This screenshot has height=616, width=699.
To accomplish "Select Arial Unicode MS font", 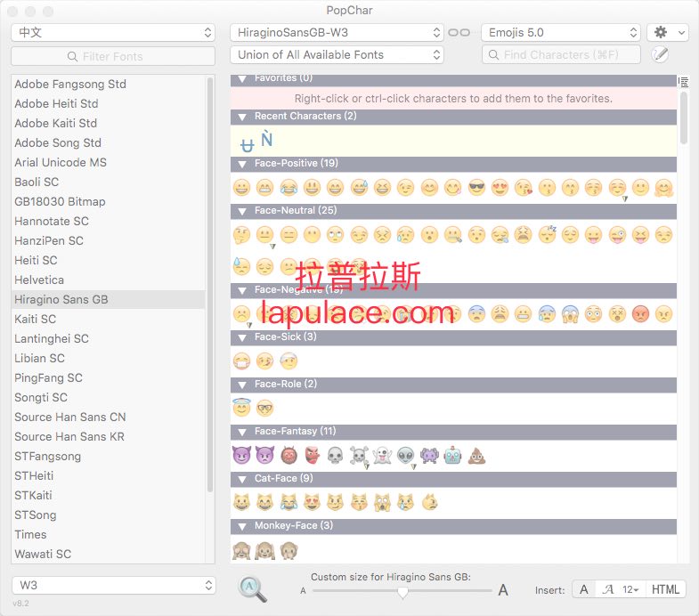I will tap(61, 162).
